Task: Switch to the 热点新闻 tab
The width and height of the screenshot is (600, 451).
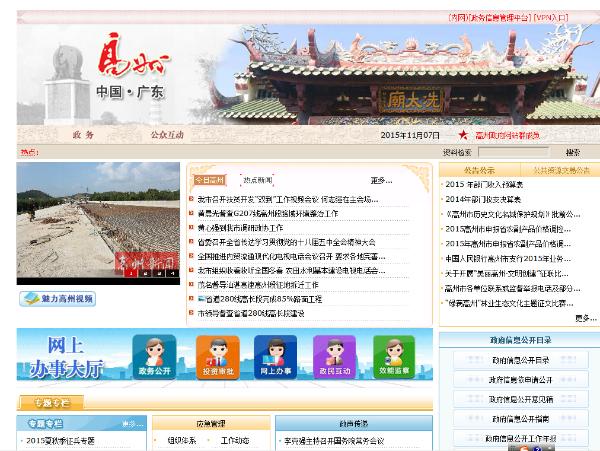Action: pos(257,180)
